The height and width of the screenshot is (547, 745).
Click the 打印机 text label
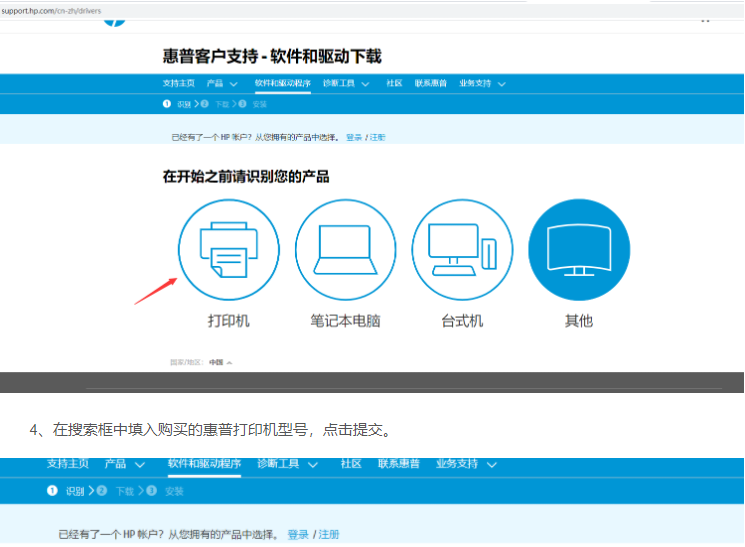coord(229,321)
